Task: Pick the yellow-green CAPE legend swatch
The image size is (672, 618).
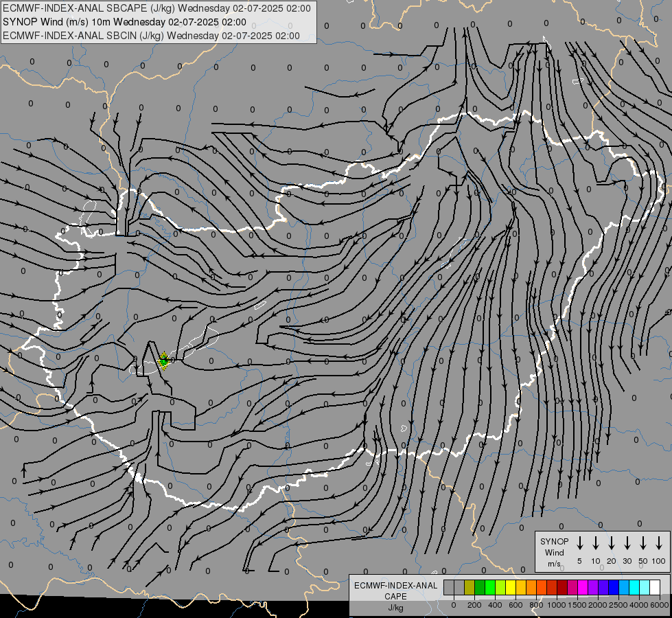Action: coord(500,587)
